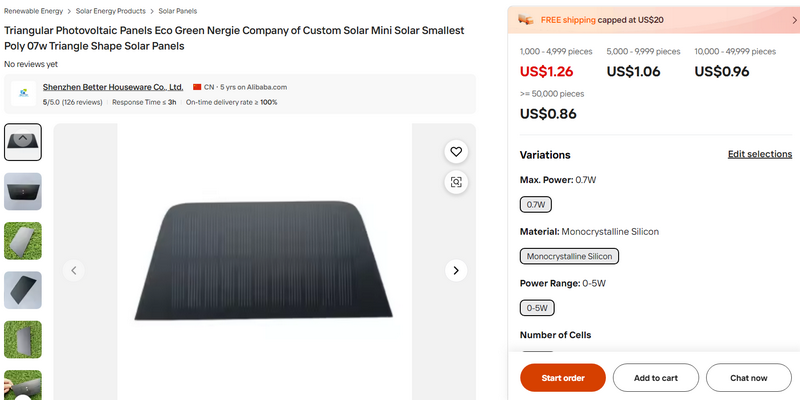Show the previous product image
This screenshot has width=800, height=400.
73,270
